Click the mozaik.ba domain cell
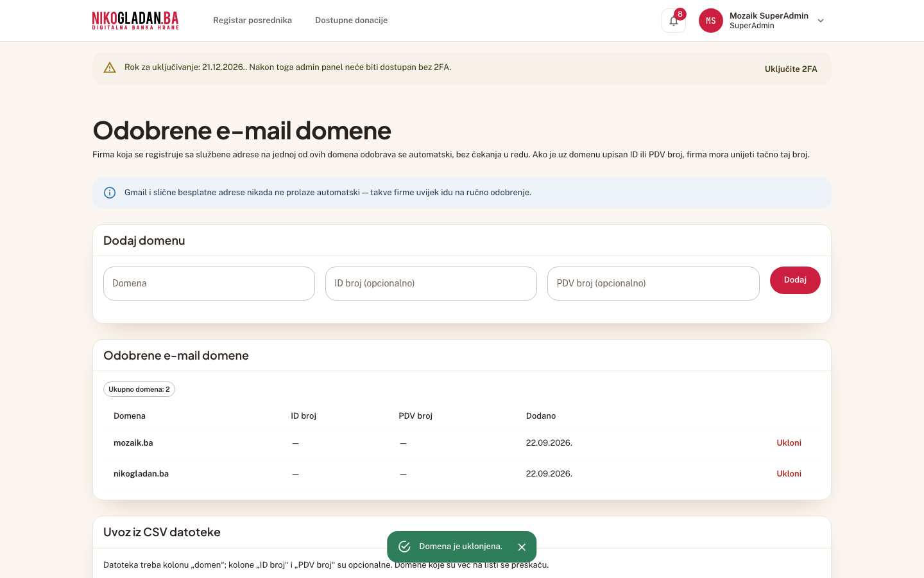This screenshot has height=578, width=924. tap(133, 442)
